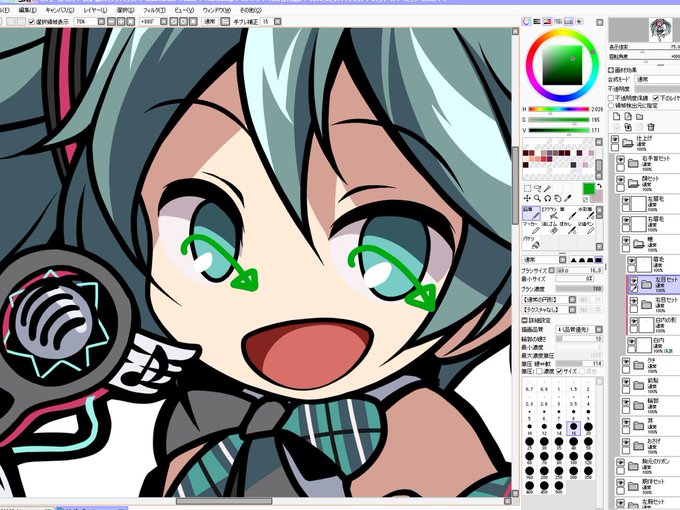Collapse the 画材効果 section
680x510 pixels.
tap(611, 70)
